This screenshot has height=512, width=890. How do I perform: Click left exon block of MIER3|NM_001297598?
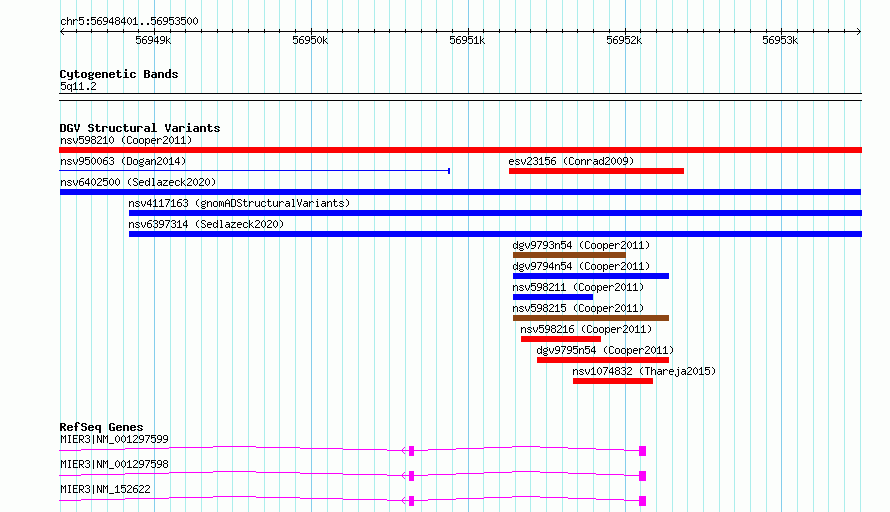tap(412, 476)
